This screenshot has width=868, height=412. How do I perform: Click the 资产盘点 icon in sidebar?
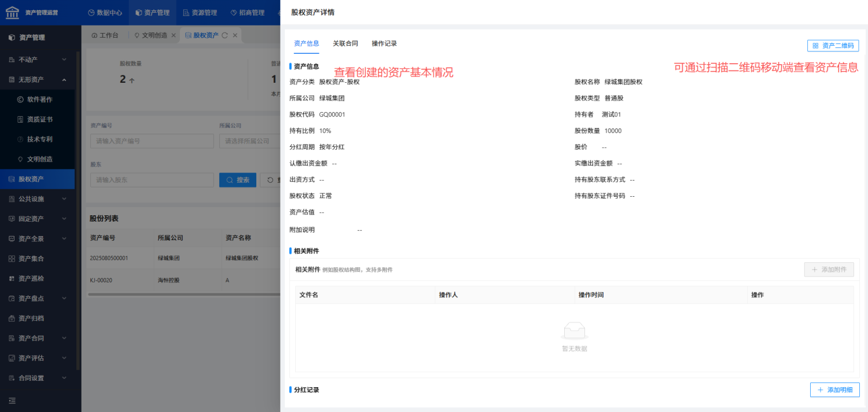[x=12, y=299]
